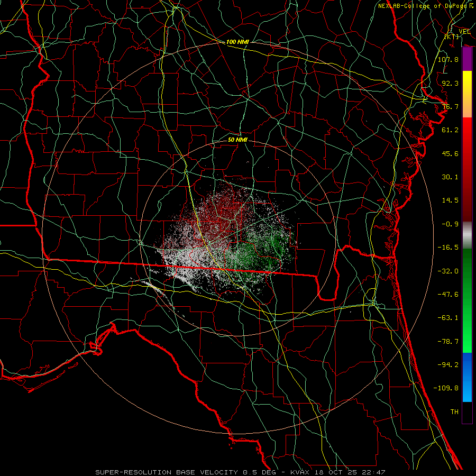Click the KT units label
476x476 pixels.
[x=452, y=36]
